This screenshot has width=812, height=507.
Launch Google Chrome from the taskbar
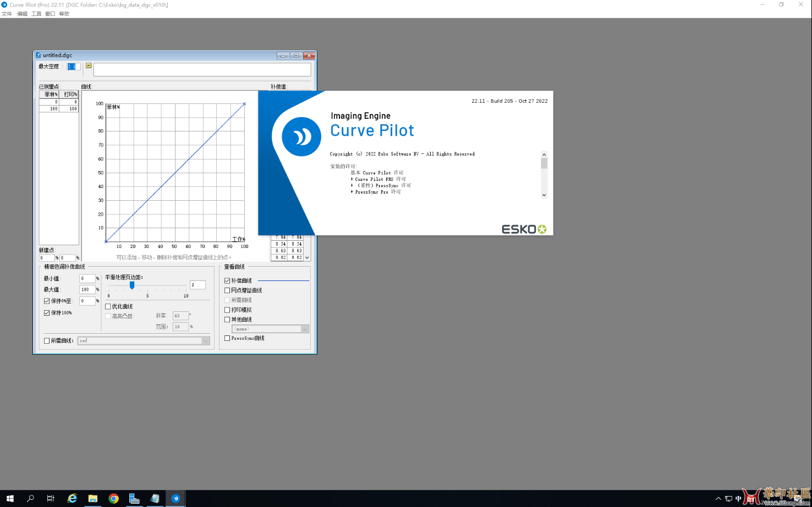114,498
